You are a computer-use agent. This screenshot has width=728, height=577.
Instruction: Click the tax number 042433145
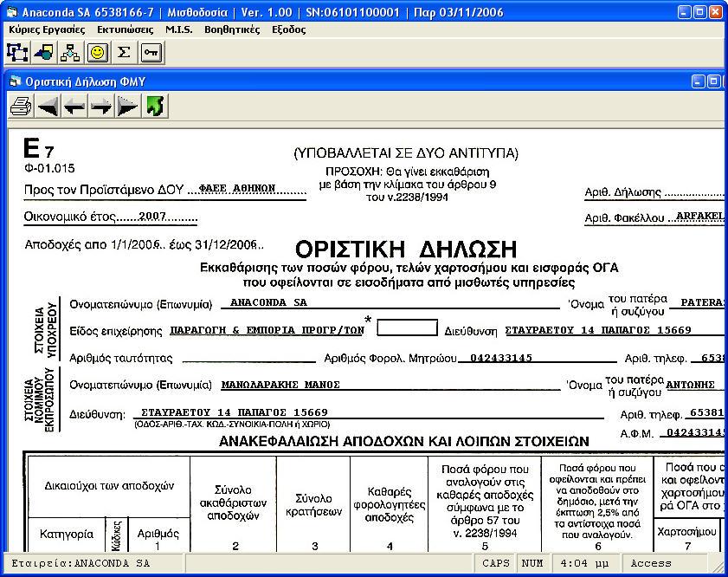[x=501, y=358]
